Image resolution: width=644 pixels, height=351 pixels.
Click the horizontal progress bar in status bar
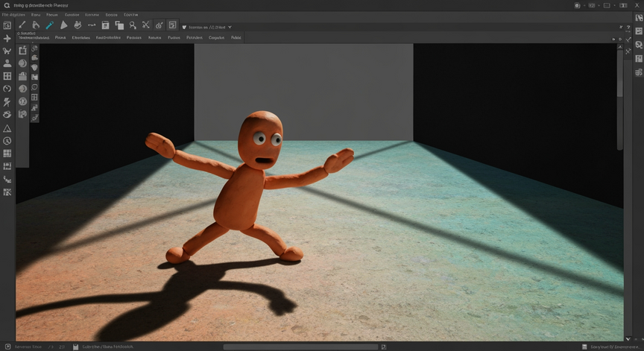coord(300,347)
